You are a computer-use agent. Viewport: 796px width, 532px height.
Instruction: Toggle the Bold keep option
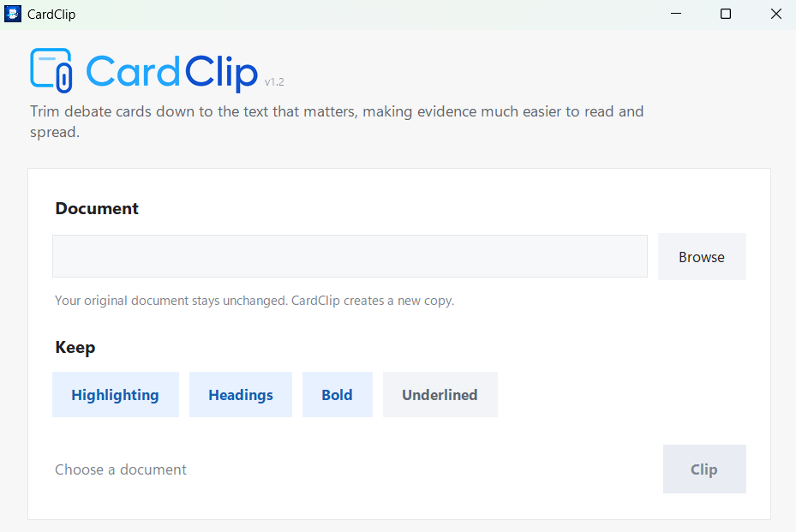pyautogui.click(x=337, y=394)
